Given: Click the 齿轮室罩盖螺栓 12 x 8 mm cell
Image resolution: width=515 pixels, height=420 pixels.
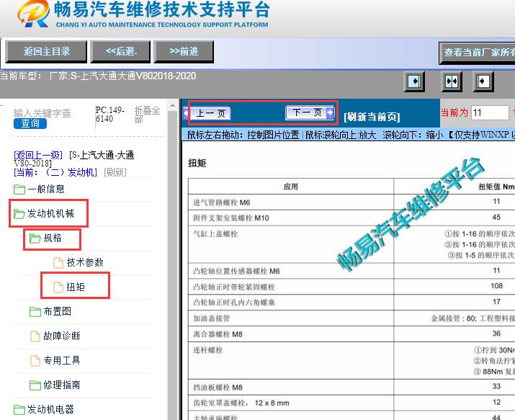Looking at the screenshot, I should point(291,403).
